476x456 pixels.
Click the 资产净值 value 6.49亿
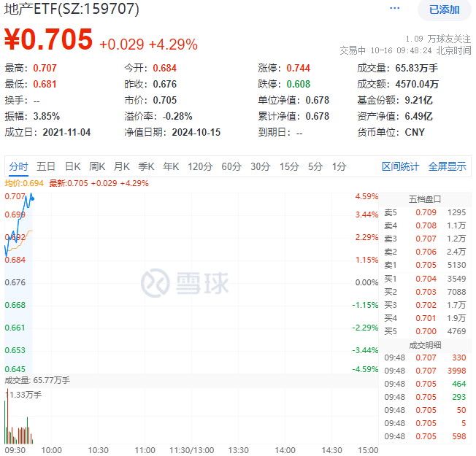(418, 116)
